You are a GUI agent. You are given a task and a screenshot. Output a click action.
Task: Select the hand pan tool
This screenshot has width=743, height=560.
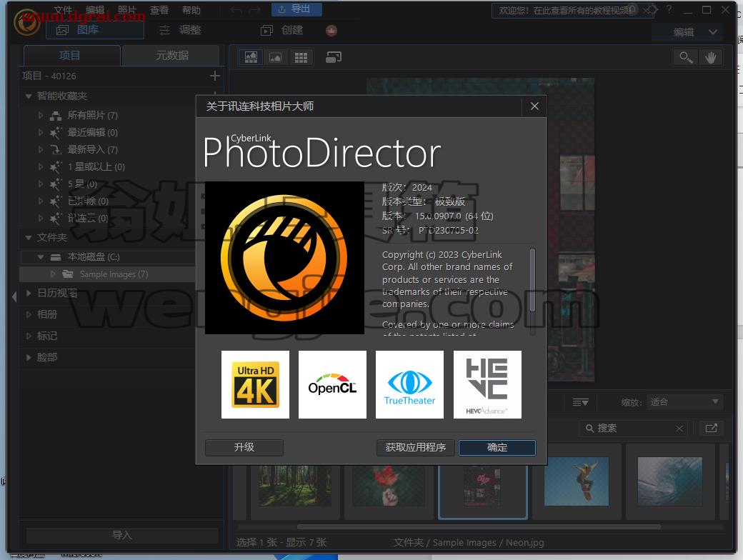coord(710,57)
